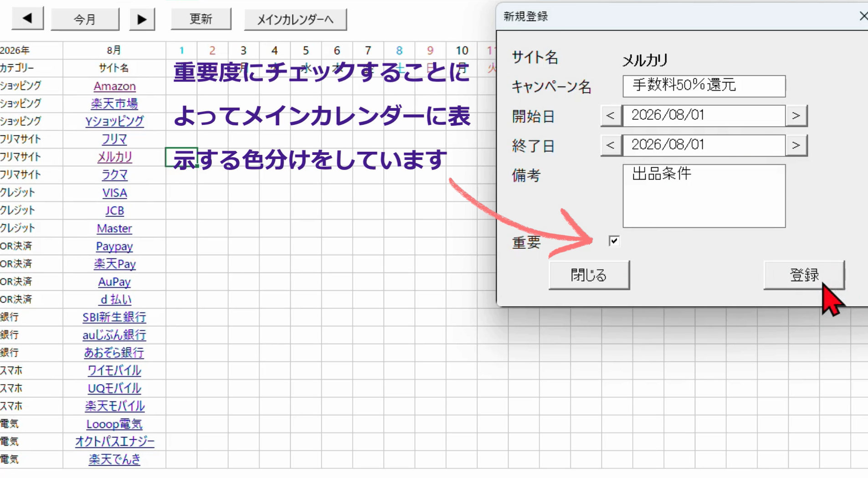Click the 今月 button

(85, 19)
